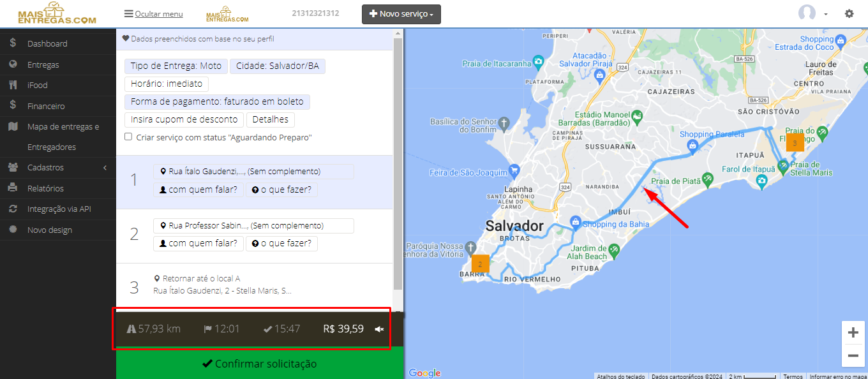Viewport: 868px width, 379px height.
Task: Mute sound using speaker icon
Action: [379, 329]
